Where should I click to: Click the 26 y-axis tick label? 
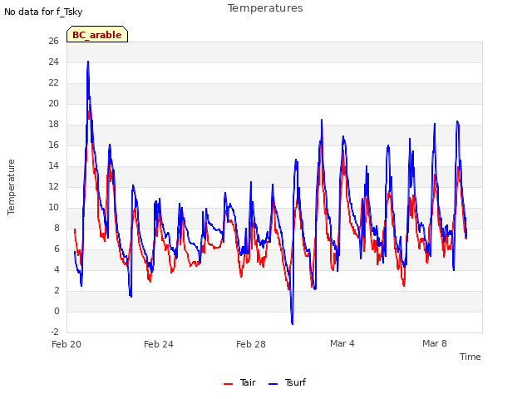53,41
